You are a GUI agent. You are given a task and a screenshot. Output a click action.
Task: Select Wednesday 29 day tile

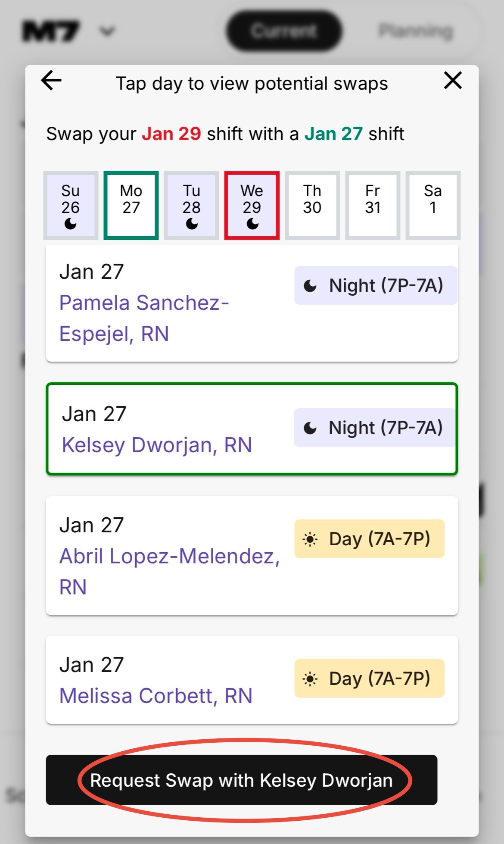[x=252, y=206]
